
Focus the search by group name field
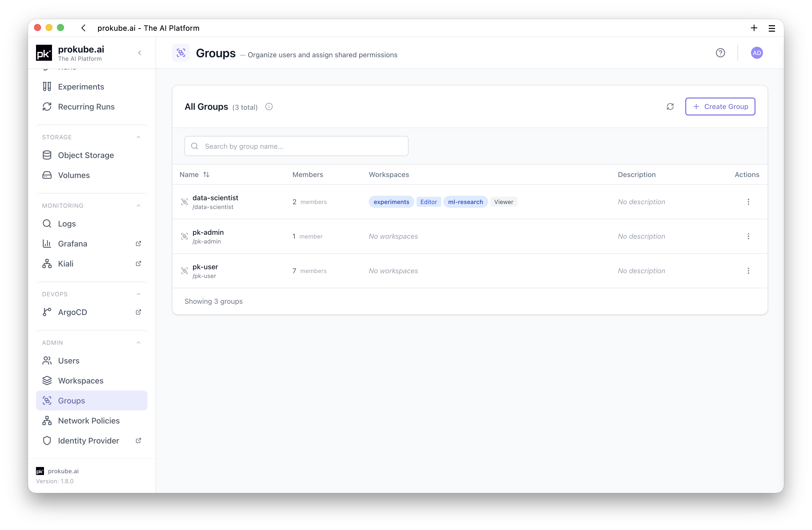point(296,146)
